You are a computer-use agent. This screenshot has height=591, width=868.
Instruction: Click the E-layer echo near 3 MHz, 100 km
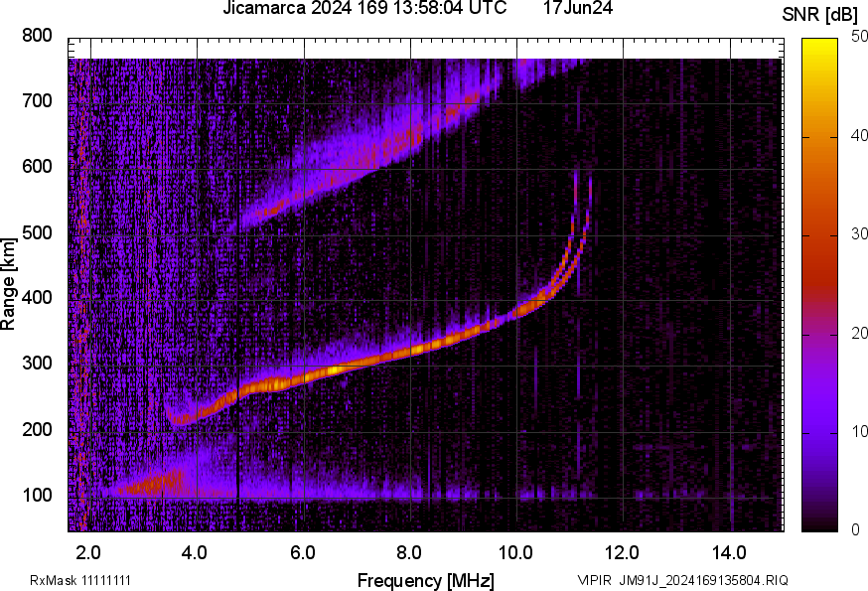149,485
